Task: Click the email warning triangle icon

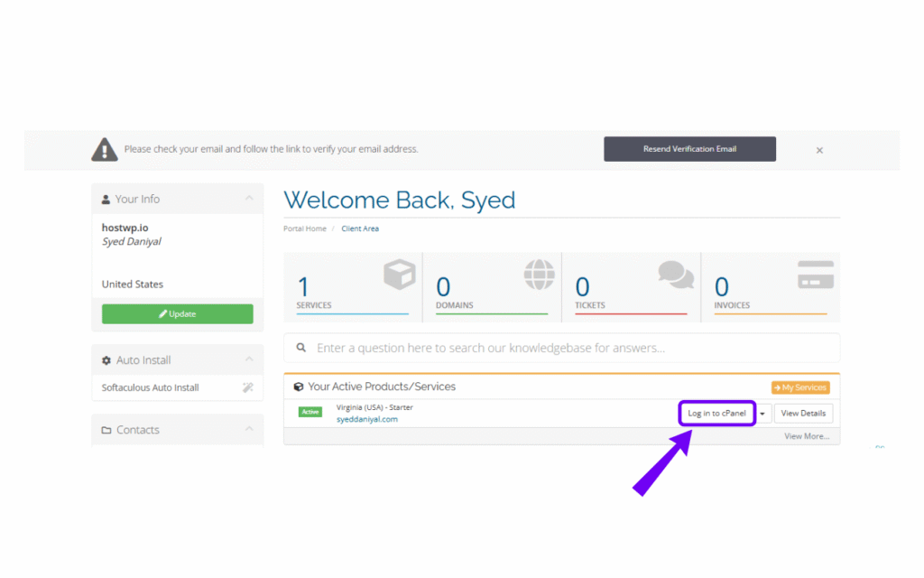Action: pos(105,148)
